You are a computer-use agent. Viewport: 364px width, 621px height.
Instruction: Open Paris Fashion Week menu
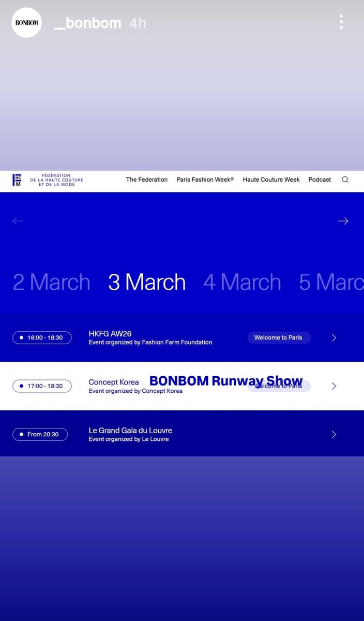(x=205, y=180)
